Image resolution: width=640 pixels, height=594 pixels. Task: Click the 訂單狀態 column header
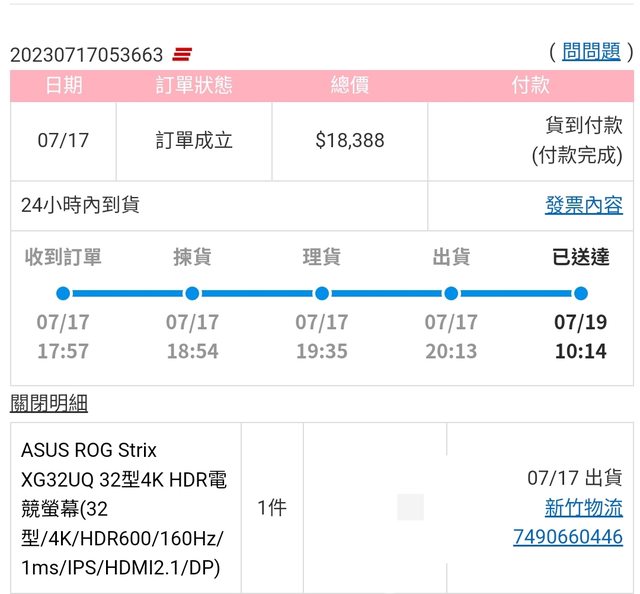(x=194, y=86)
